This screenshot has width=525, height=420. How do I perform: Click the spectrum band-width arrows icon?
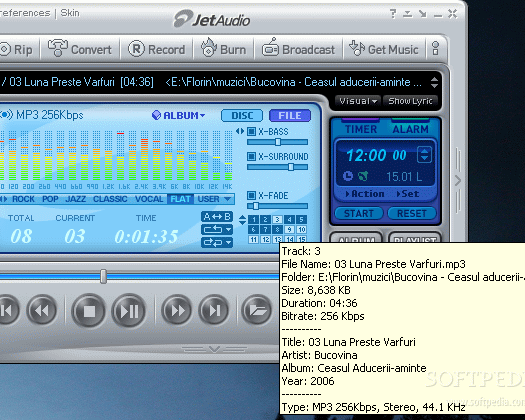240,131
